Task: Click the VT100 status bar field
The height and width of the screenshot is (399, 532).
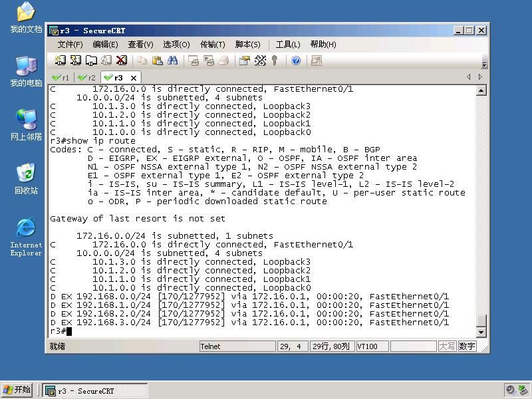Action: coord(372,346)
